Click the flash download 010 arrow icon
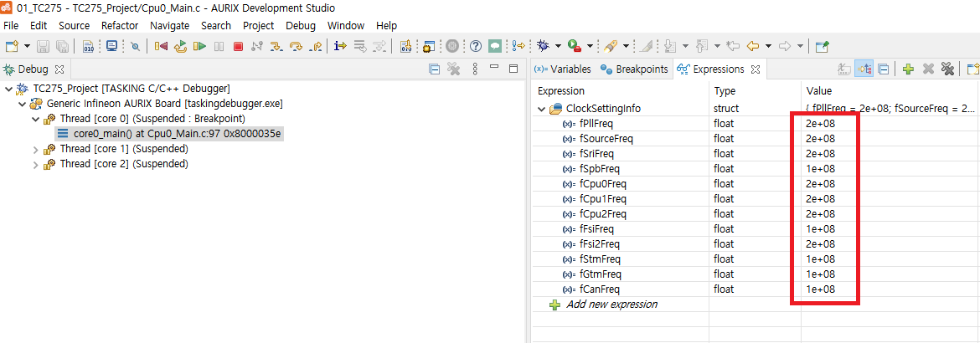Screen dimensions: 980x343 click(x=406, y=46)
